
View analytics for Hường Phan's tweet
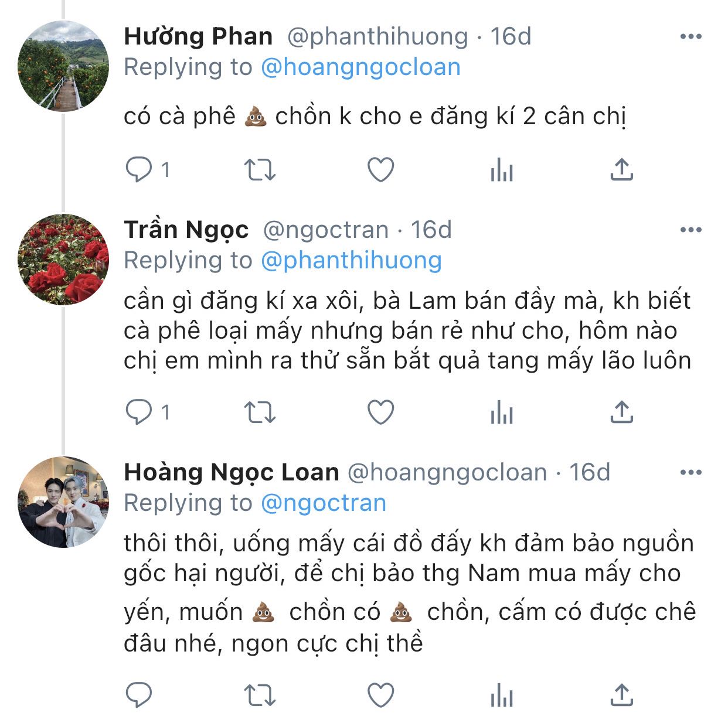(502, 170)
